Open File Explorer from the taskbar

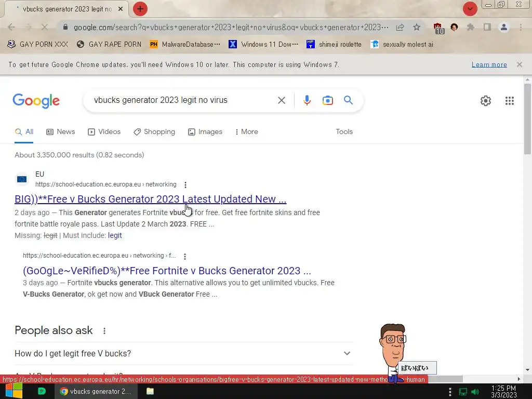click(150, 391)
